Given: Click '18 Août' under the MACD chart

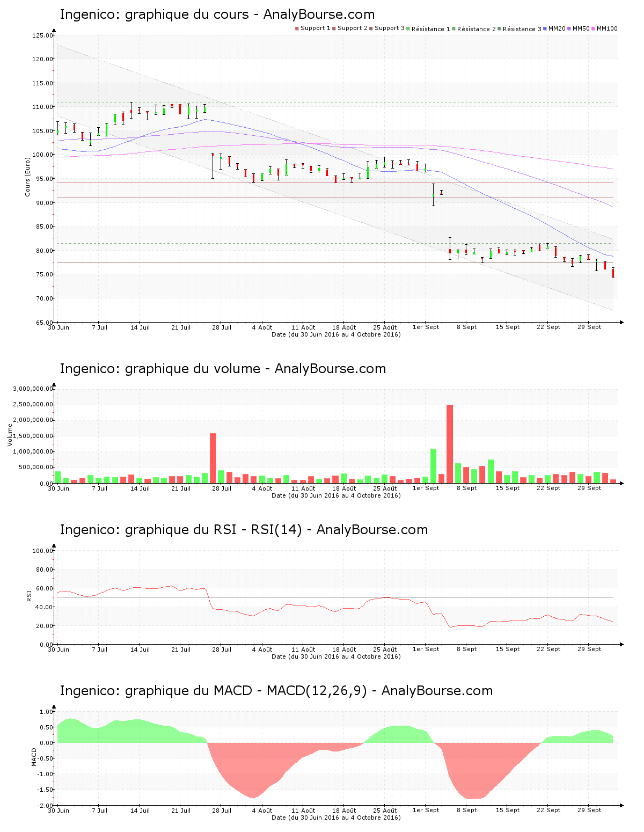Looking at the screenshot, I should point(344,811).
